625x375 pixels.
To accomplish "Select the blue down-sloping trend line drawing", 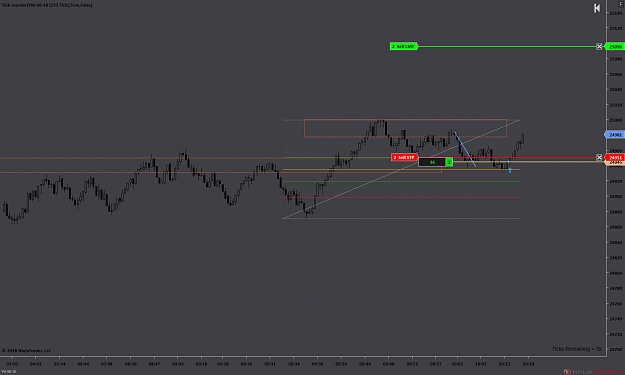I will [x=465, y=149].
